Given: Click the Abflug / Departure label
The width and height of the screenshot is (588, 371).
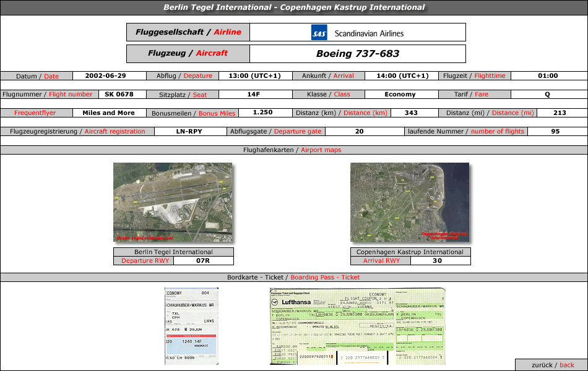Looking at the screenshot, I should [184, 75].
